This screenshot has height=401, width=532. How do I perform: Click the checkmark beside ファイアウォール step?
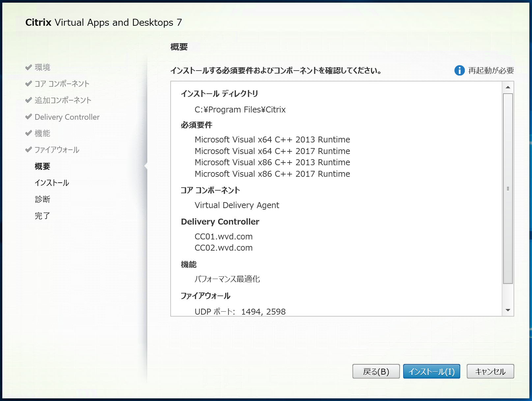click(28, 149)
